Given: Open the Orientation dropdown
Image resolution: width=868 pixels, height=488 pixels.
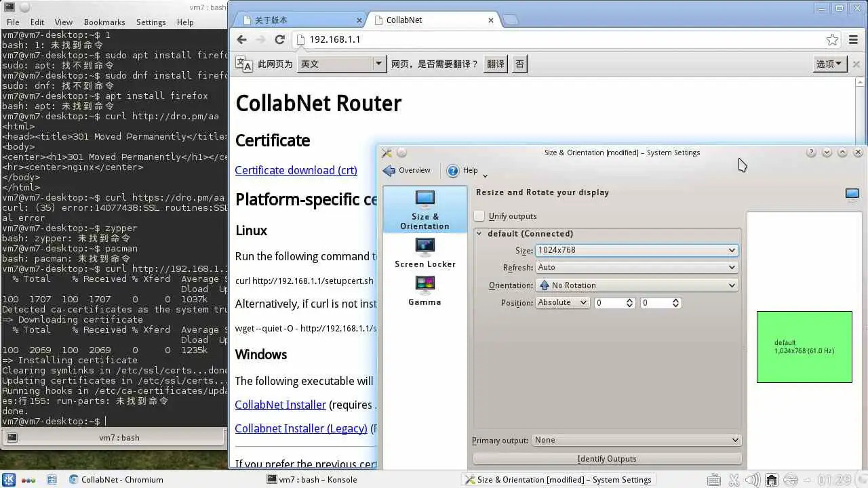Looking at the screenshot, I should (x=637, y=285).
